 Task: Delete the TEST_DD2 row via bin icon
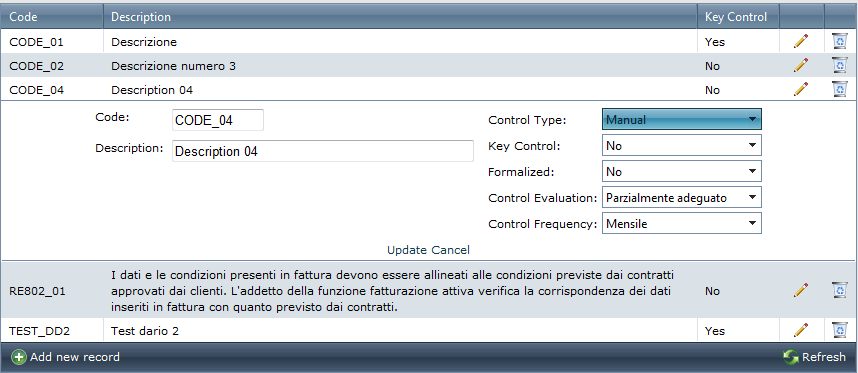point(839,330)
